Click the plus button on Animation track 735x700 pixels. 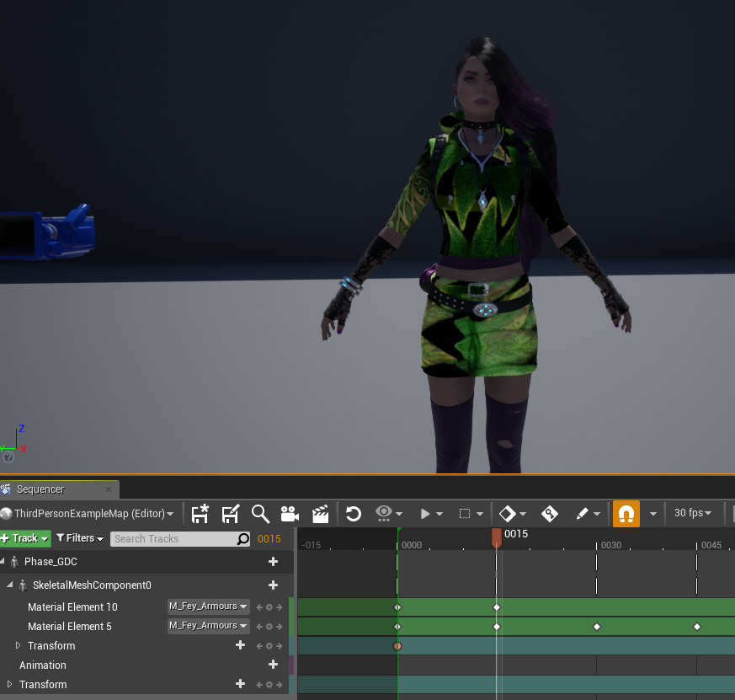(x=273, y=665)
